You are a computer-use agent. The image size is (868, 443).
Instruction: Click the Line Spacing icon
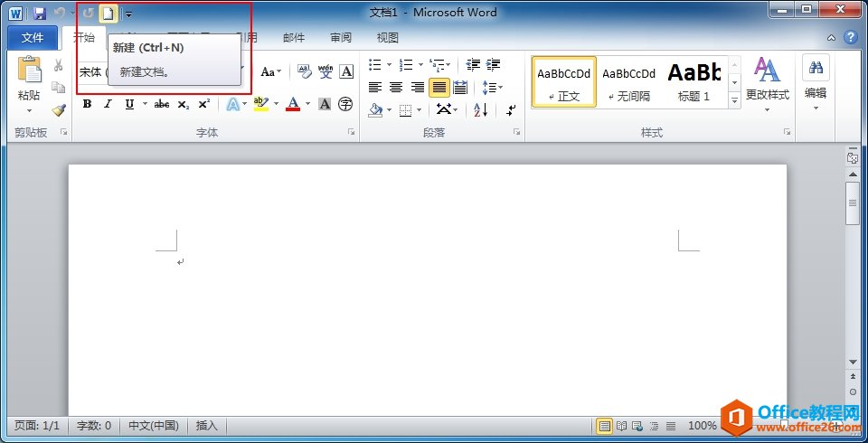tap(489, 88)
